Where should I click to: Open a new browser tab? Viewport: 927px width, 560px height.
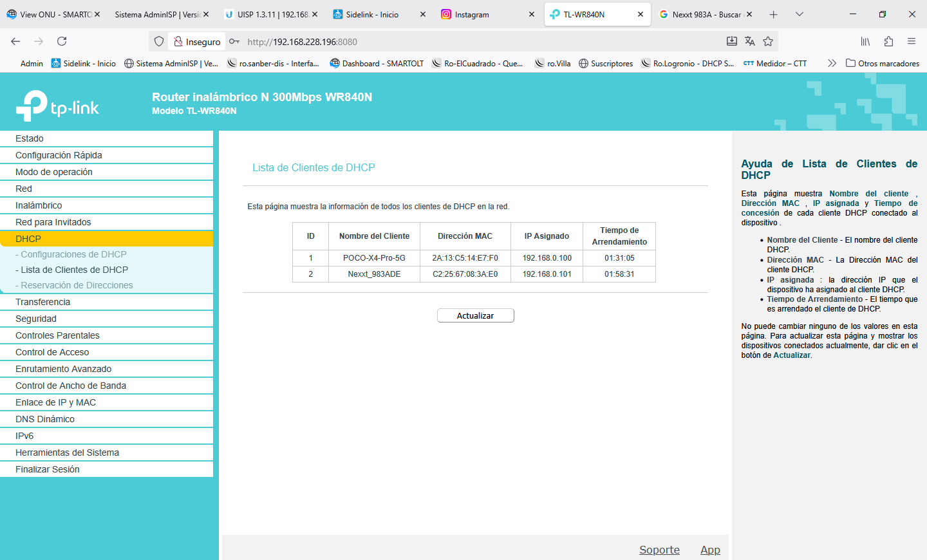(x=774, y=14)
